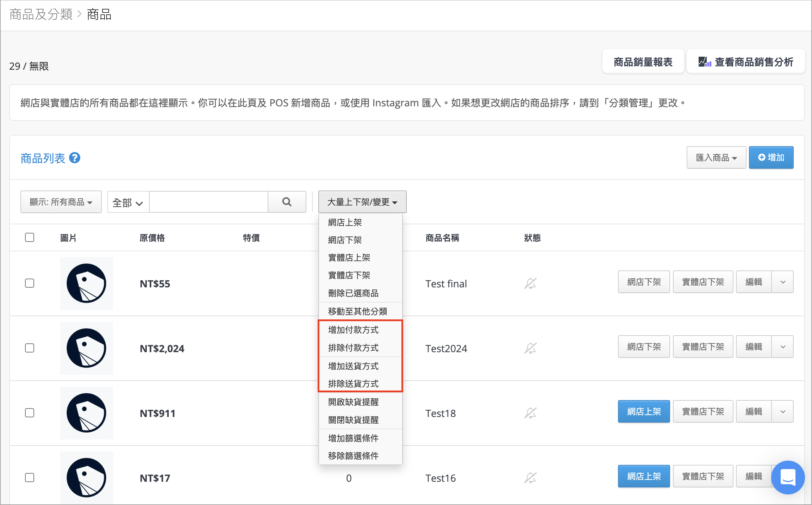812x505 pixels.
Task: Click the muted bell icon for Test2024
Action: (530, 348)
